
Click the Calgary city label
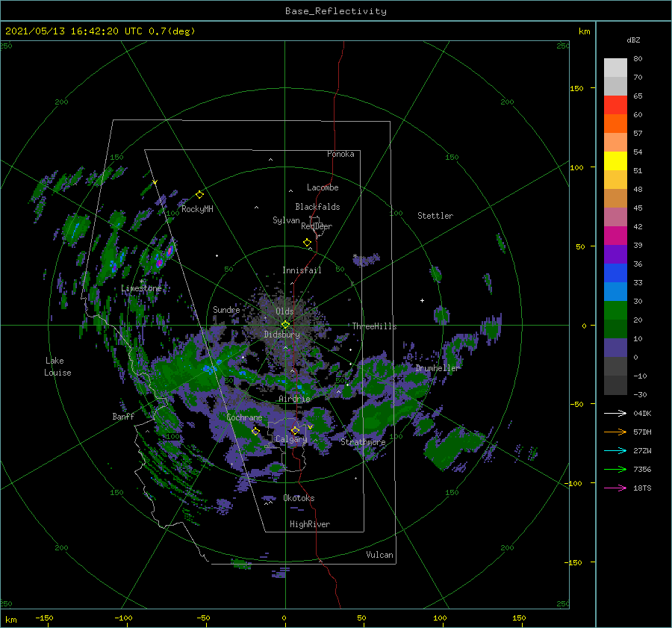(291, 439)
